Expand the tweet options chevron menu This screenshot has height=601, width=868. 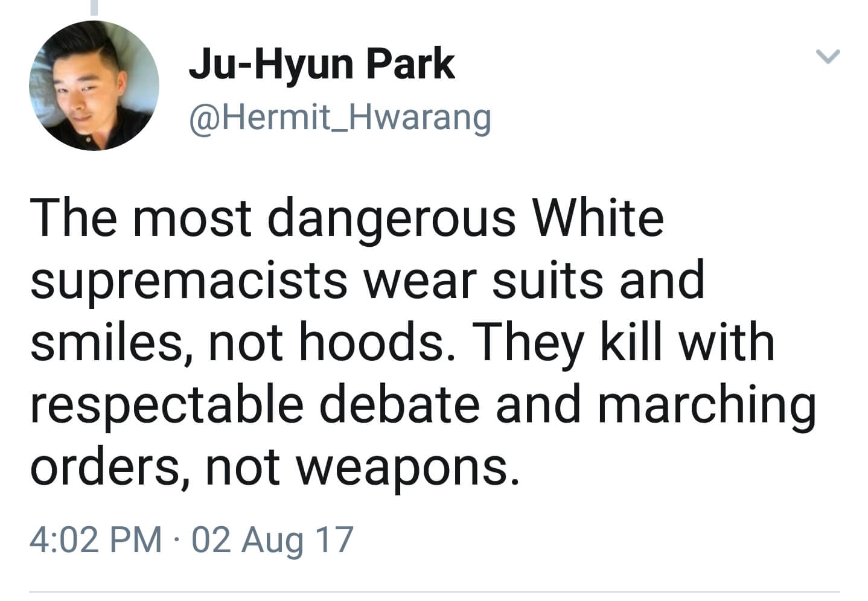coord(828,57)
